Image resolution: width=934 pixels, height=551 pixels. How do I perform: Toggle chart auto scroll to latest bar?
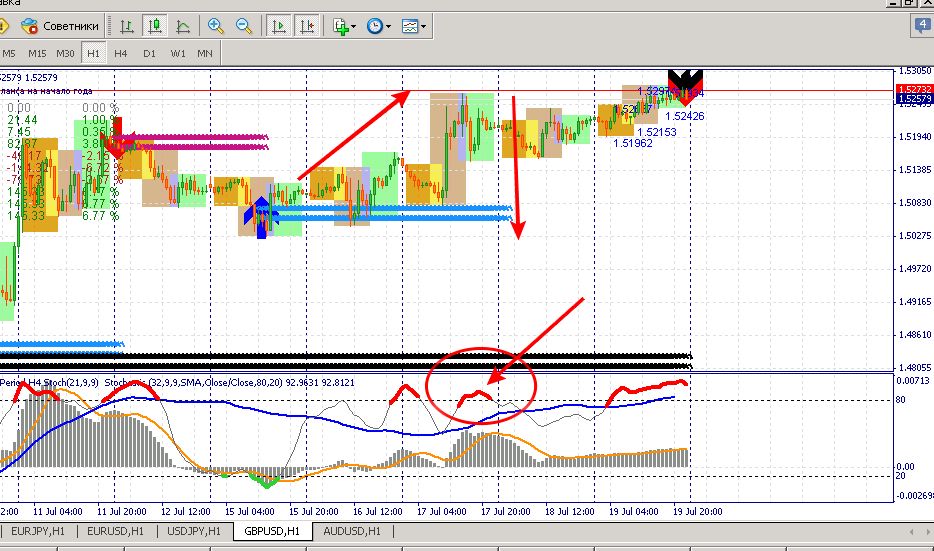click(278, 26)
